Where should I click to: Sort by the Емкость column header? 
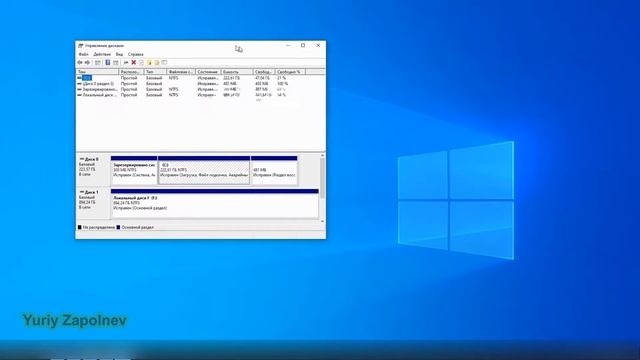237,72
